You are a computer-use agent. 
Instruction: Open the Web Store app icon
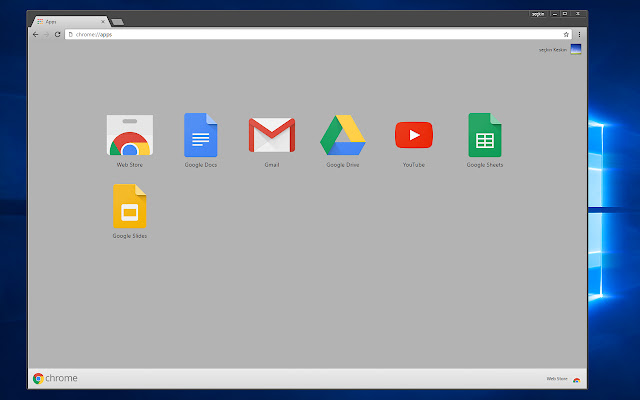[130, 135]
